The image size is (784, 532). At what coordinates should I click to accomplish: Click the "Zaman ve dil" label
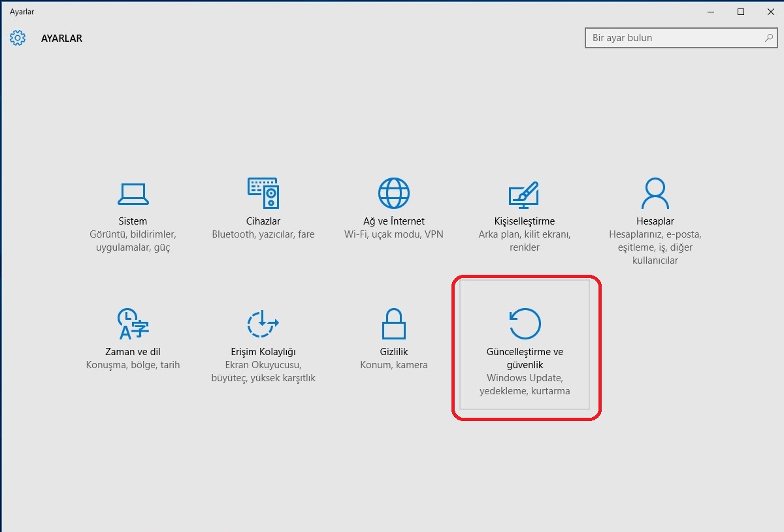pyautogui.click(x=133, y=352)
